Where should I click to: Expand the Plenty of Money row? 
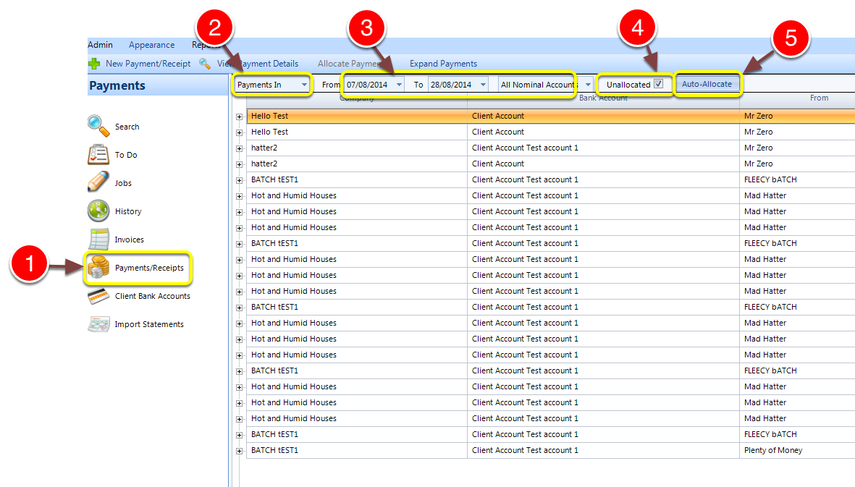coord(239,451)
